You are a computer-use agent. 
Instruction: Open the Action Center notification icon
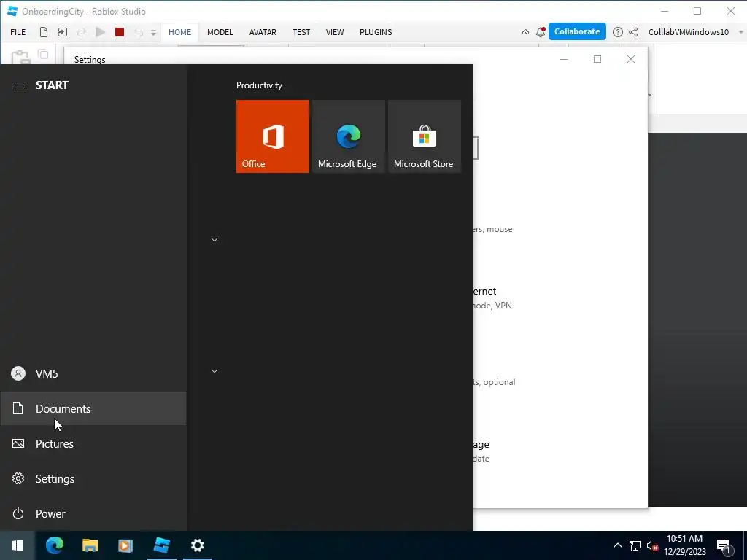[724, 545]
